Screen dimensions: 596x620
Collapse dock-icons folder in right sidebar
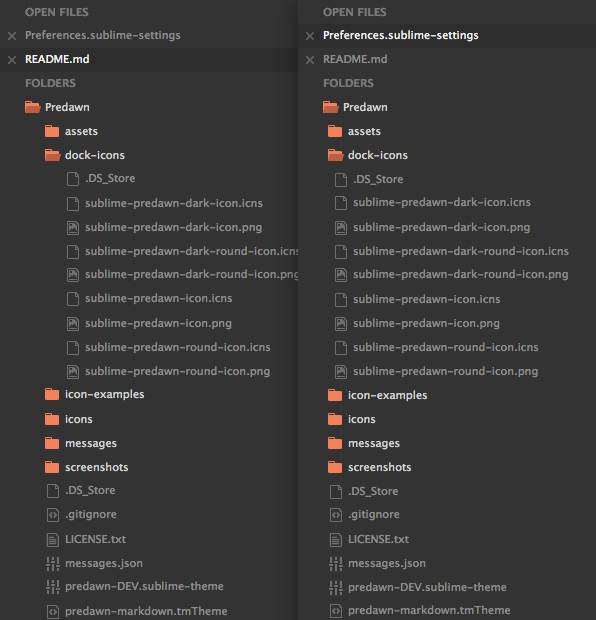(335, 155)
